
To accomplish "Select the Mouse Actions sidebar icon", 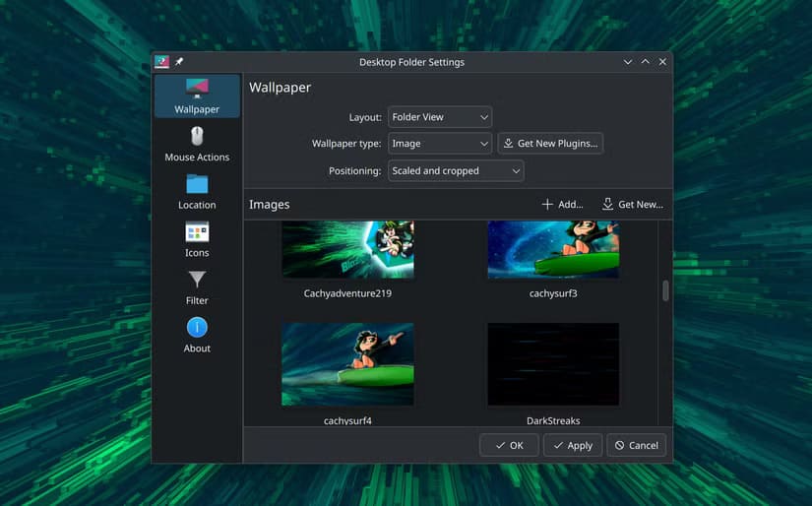I will click(x=197, y=144).
